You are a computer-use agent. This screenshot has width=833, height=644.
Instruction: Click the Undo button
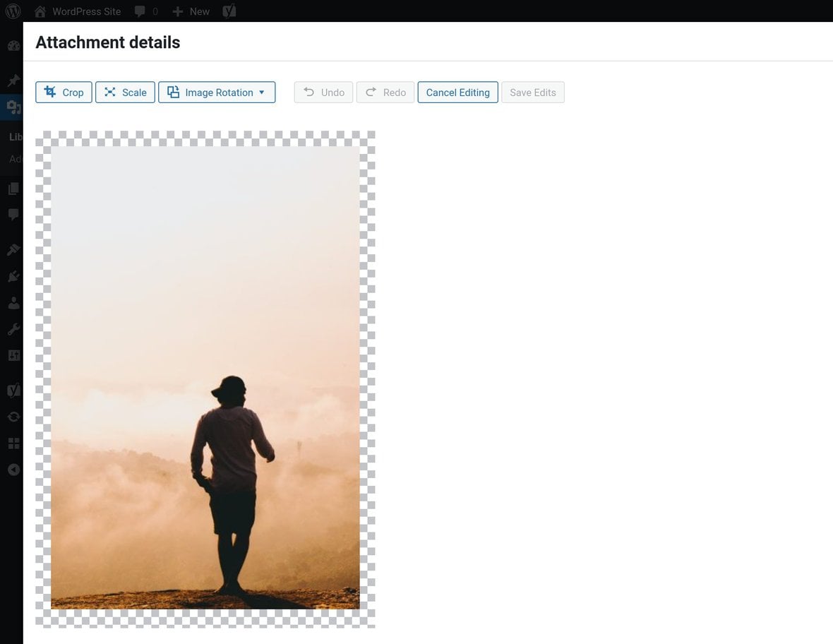click(323, 92)
